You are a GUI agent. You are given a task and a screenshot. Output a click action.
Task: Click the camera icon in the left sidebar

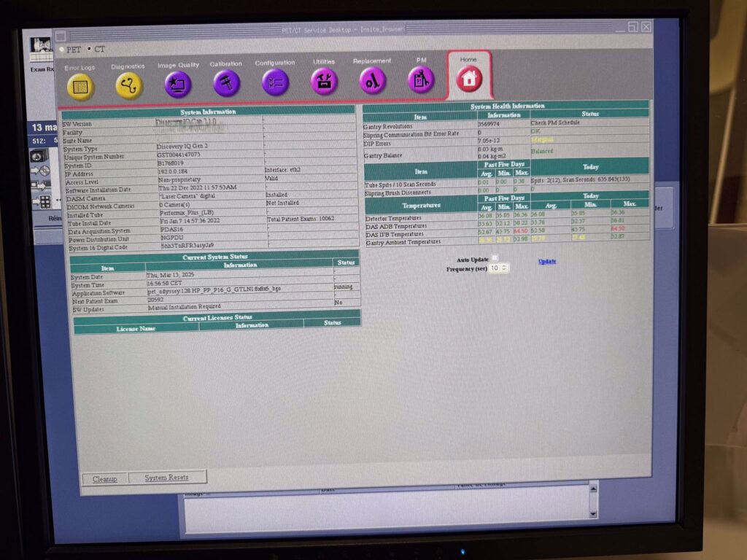click(39, 156)
